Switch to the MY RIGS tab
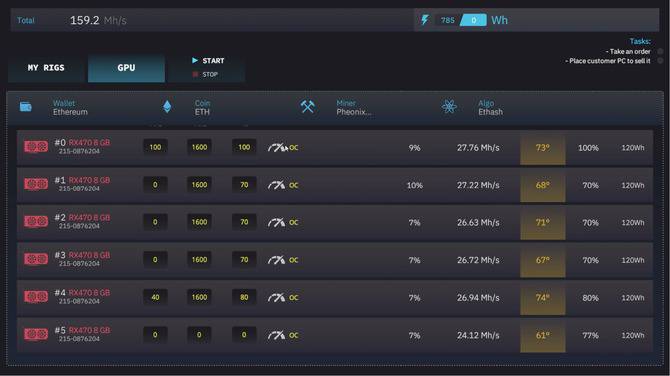The height and width of the screenshot is (376, 670). tap(46, 68)
